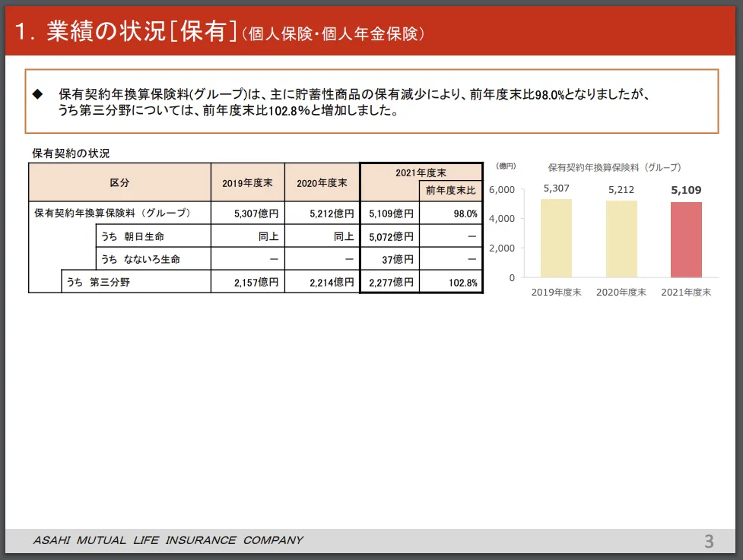Click the chart title 保有契約年換算保険料(グループ)
This screenshot has height=560, width=743.
(614, 167)
